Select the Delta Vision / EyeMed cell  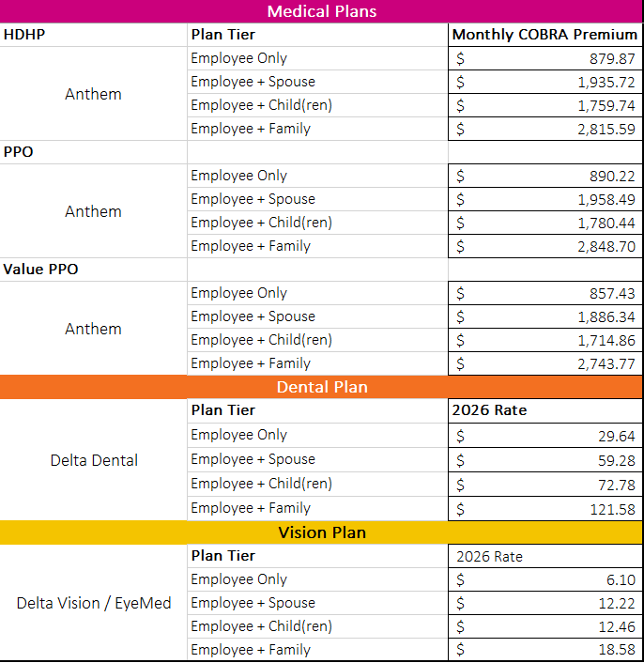(x=94, y=603)
